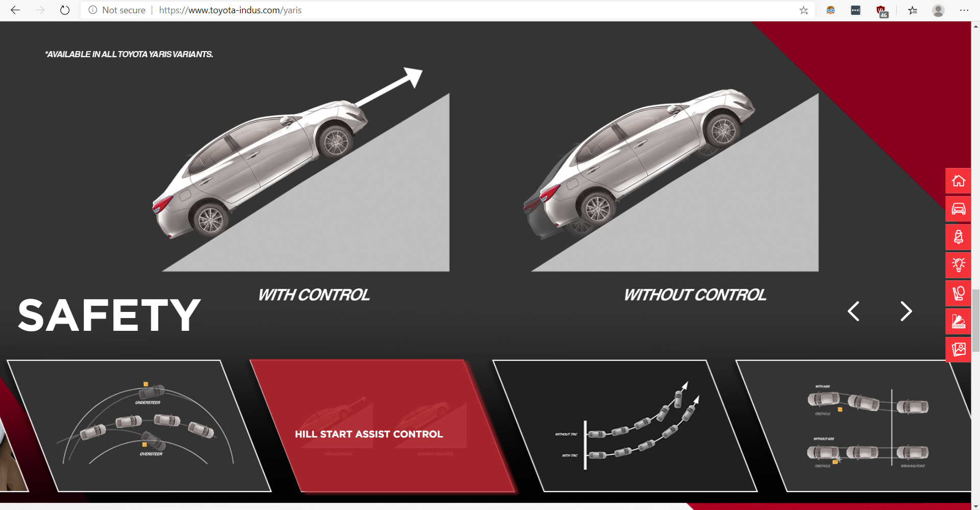Open the browser settings and more menu
Image resolution: width=980 pixels, height=510 pixels.
pyautogui.click(x=964, y=10)
